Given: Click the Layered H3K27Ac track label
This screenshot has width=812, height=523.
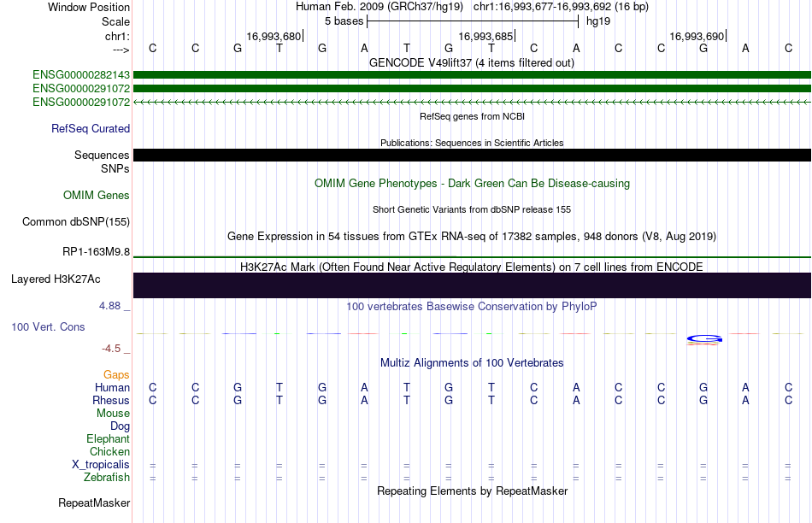Looking at the screenshot, I should tap(56, 279).
